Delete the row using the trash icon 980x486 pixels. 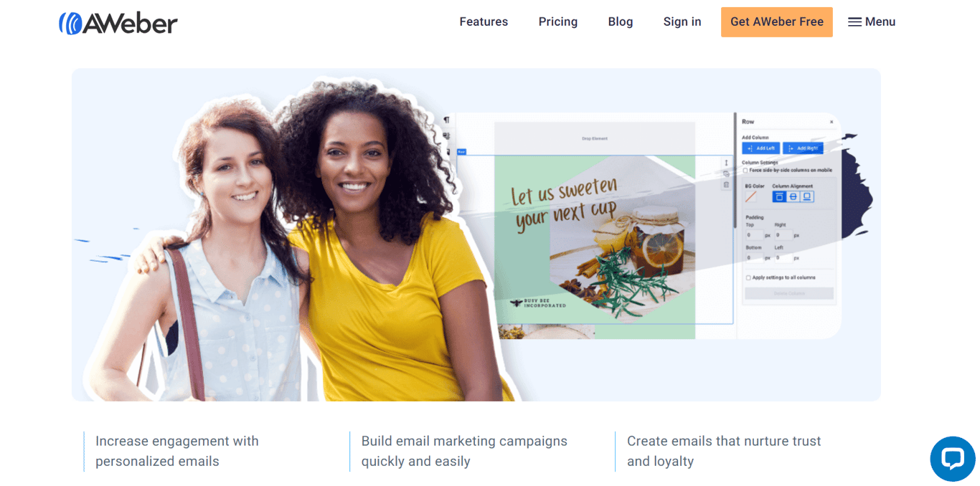click(725, 185)
